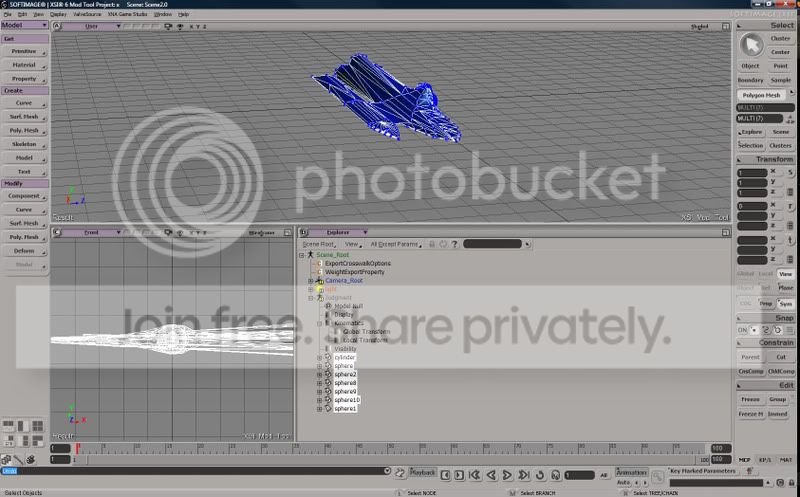Toggle snapping ON in Snap panel

(x=743, y=329)
